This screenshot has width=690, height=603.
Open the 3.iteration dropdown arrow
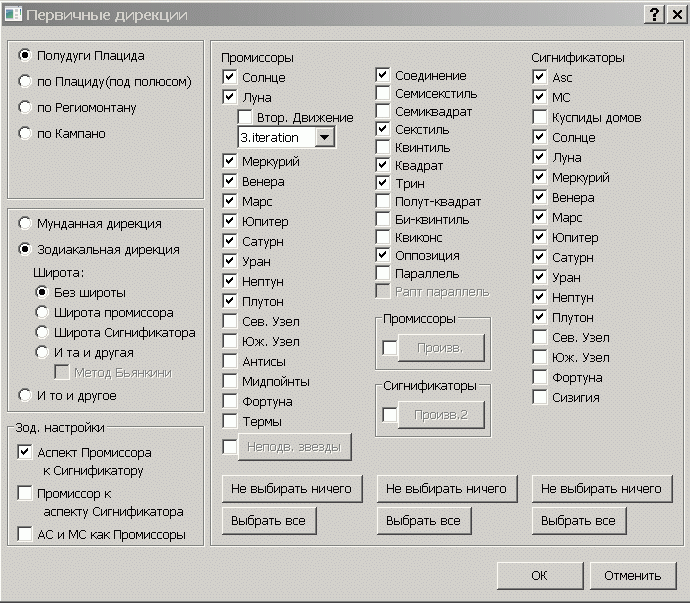pyautogui.click(x=324, y=137)
